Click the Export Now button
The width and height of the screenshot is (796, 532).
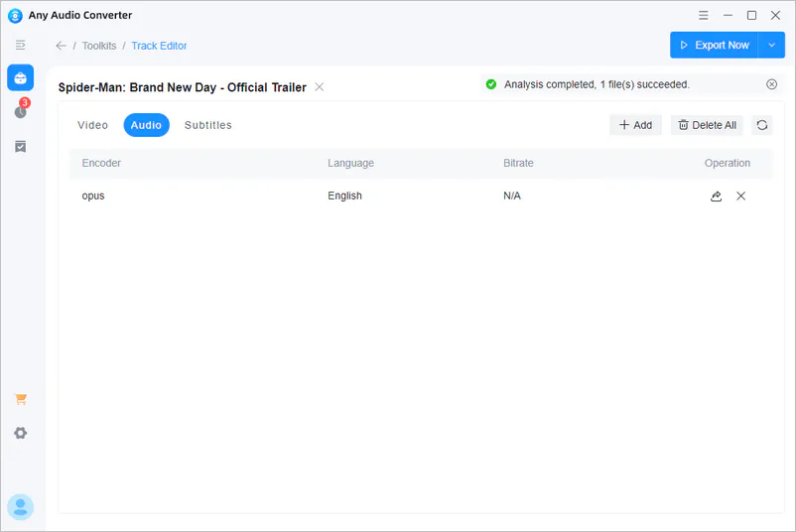[714, 46]
